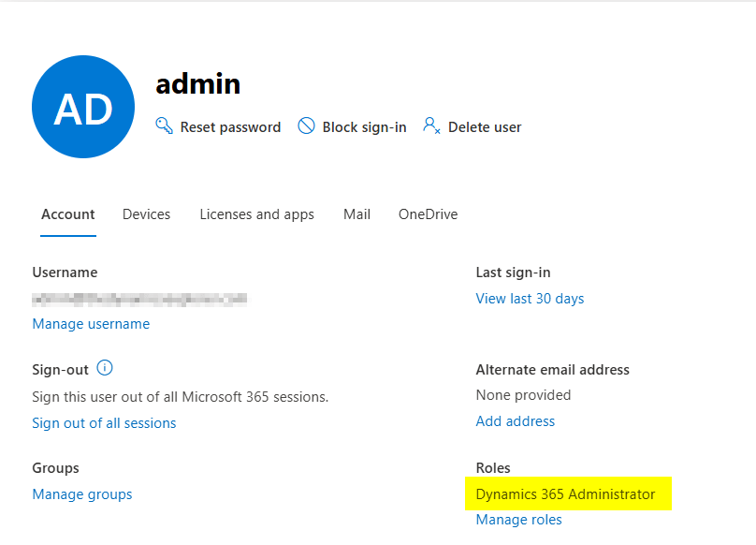Click the Delete user person icon
The height and width of the screenshot is (545, 756).
[431, 125]
